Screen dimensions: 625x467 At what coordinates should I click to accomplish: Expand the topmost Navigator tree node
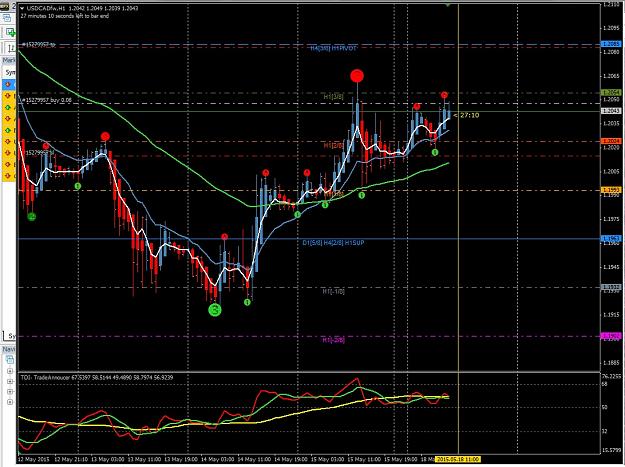(10, 371)
